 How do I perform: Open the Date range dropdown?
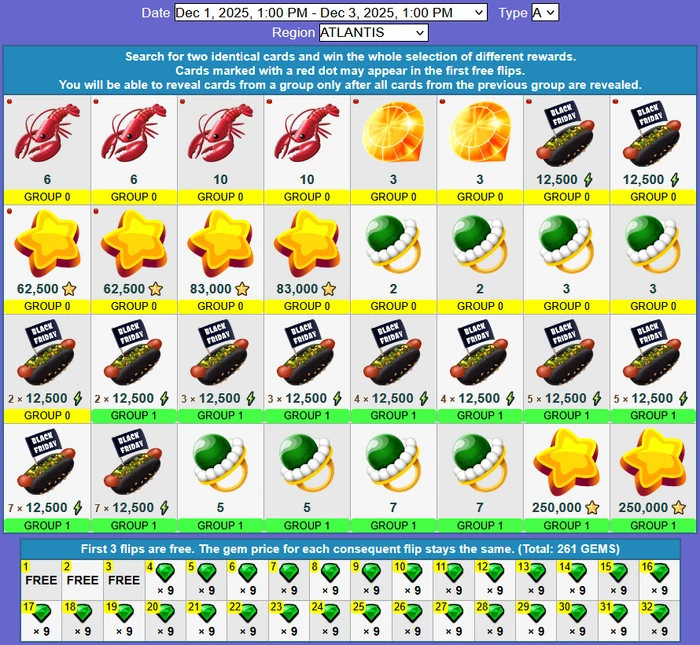330,12
